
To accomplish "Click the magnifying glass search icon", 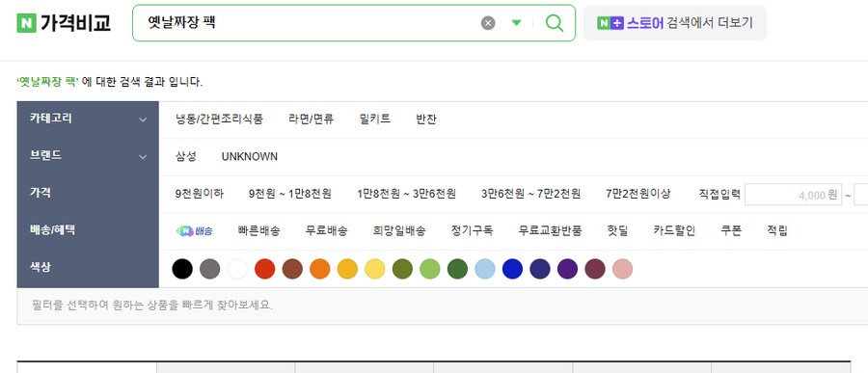I will pos(555,23).
